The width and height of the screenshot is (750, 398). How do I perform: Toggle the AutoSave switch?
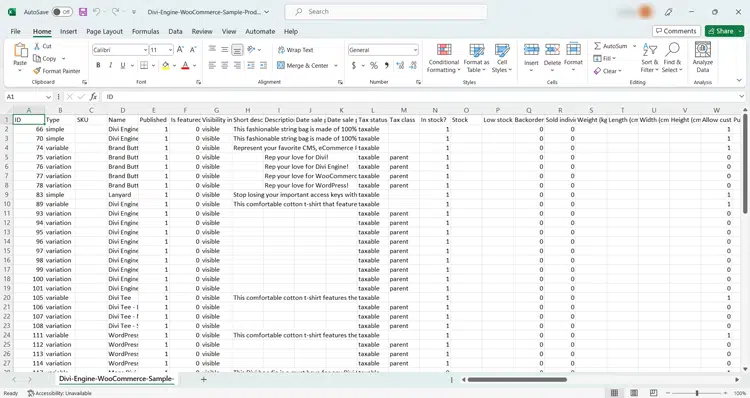[x=62, y=12]
